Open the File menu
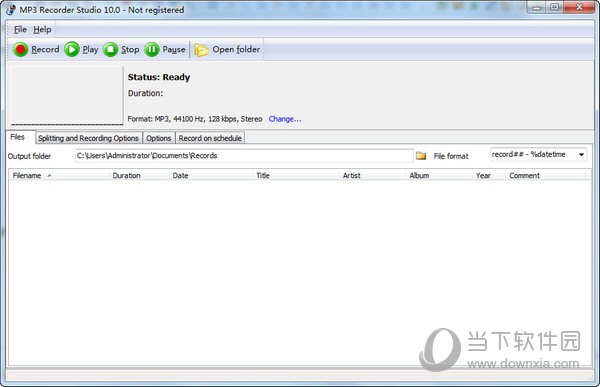The image size is (600, 387). pos(20,29)
